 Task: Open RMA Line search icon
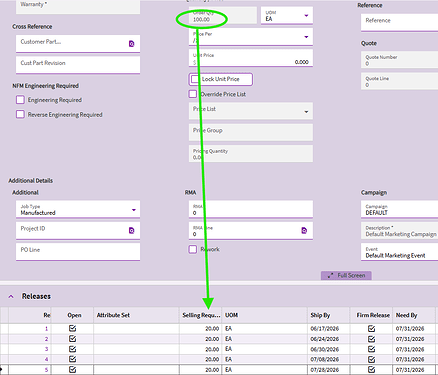pyautogui.click(x=304, y=230)
